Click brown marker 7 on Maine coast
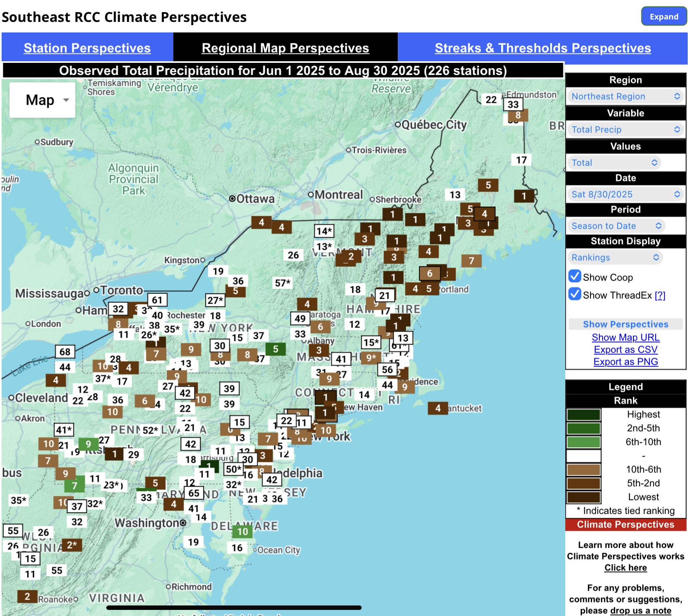Viewport: 693px width, 616px height. click(x=472, y=261)
